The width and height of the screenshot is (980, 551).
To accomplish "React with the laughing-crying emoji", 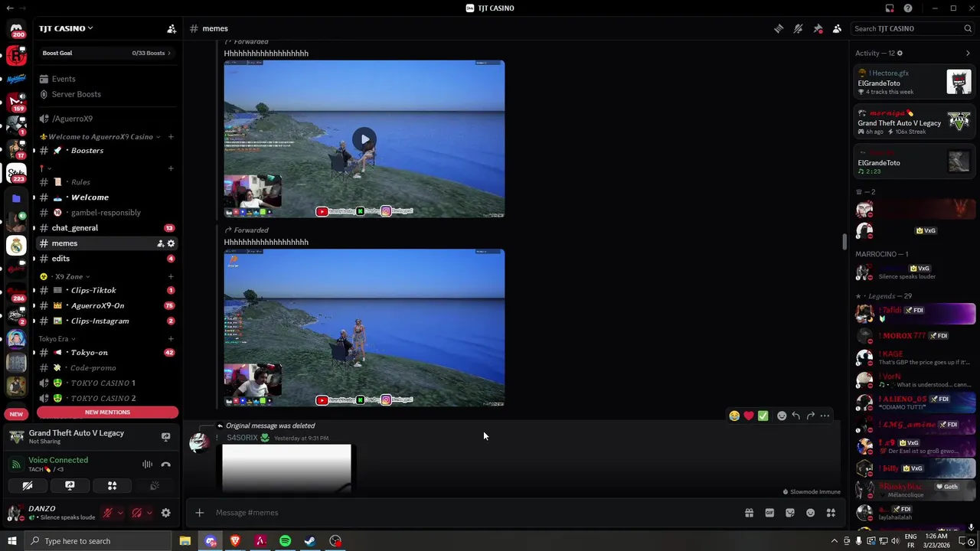I will click(734, 416).
